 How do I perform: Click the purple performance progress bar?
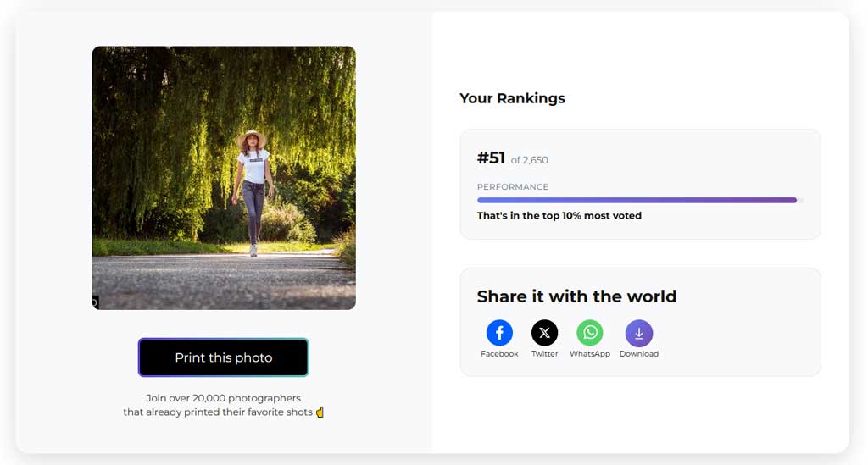pos(636,201)
